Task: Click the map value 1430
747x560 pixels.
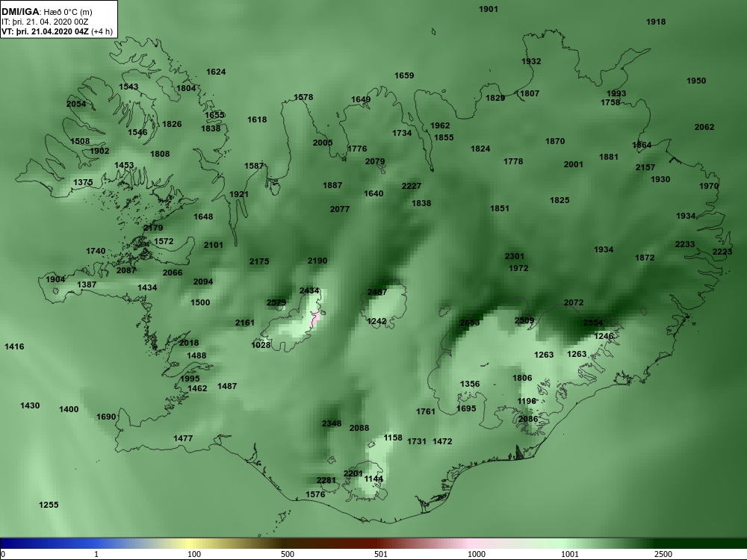Action: 30,405
